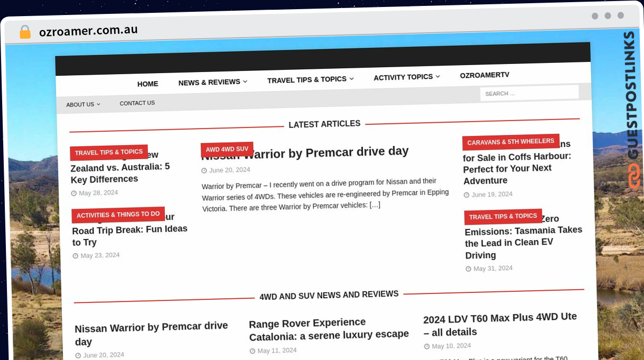Open the OzRoamerTV menu item

485,75
